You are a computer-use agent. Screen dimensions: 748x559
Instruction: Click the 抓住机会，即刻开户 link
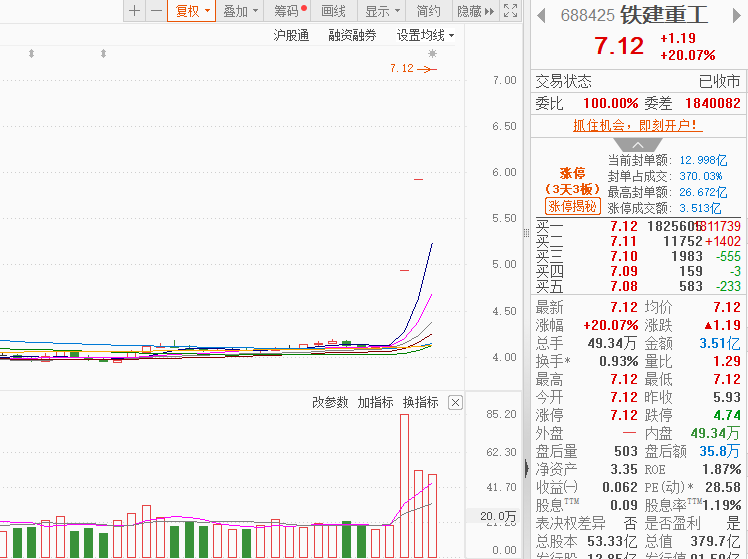click(x=637, y=125)
